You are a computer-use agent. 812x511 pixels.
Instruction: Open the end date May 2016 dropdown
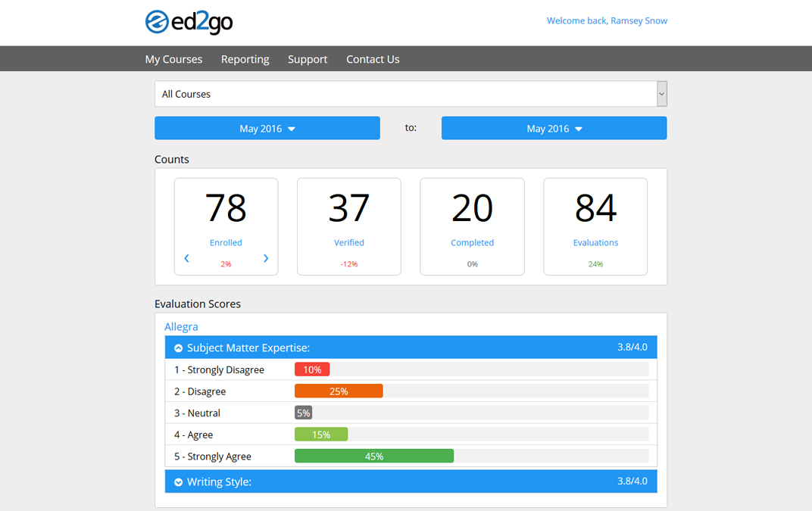554,129
